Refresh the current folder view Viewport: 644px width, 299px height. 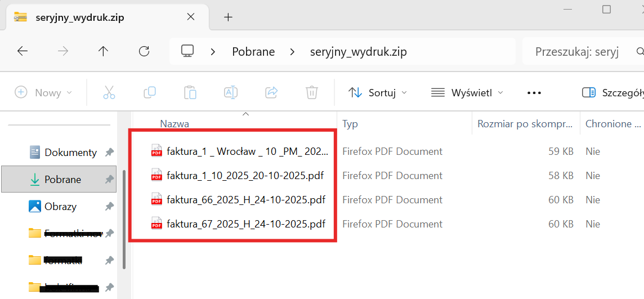tap(144, 52)
